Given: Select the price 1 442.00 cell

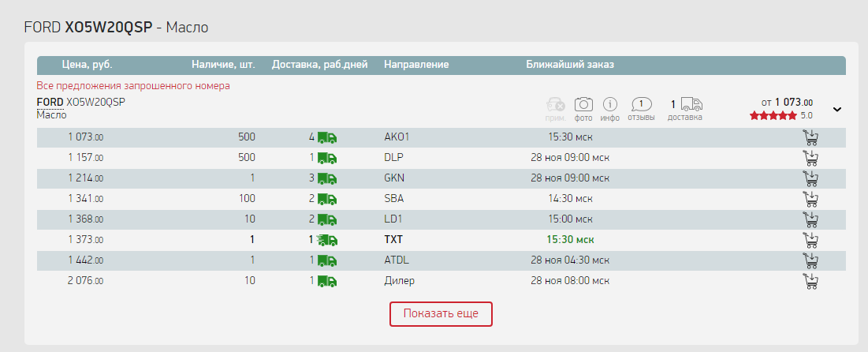Looking at the screenshot, I should (86, 260).
